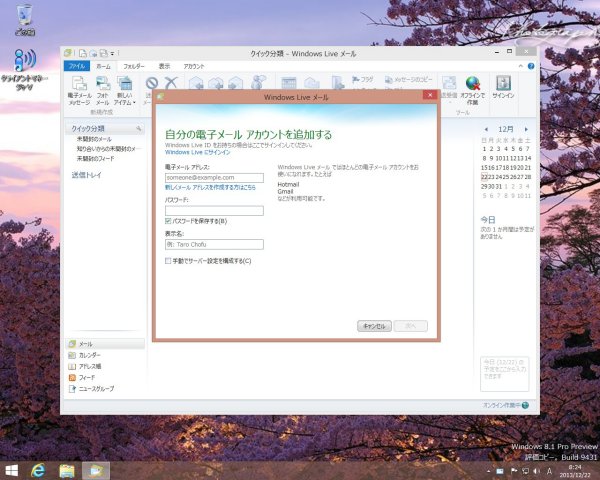Screen dimensions: 600x480
Task: Click the today's event entry box
Action: click(505, 374)
